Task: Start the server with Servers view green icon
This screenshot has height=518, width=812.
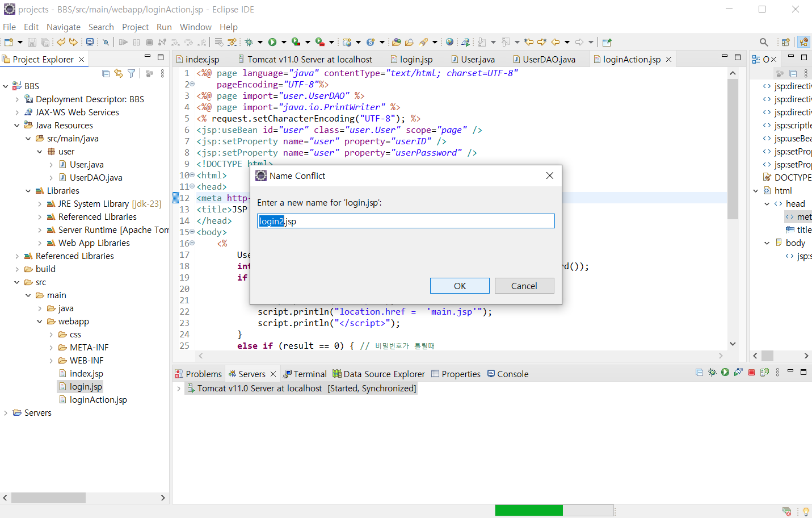Action: click(725, 373)
